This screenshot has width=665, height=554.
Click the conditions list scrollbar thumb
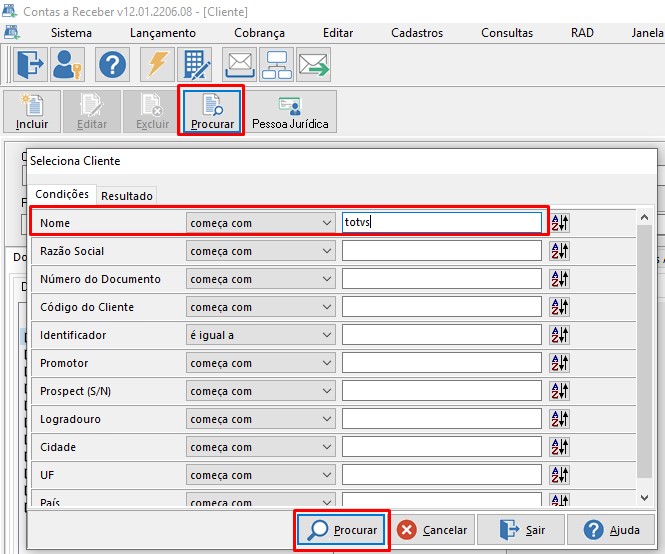(x=645, y=351)
